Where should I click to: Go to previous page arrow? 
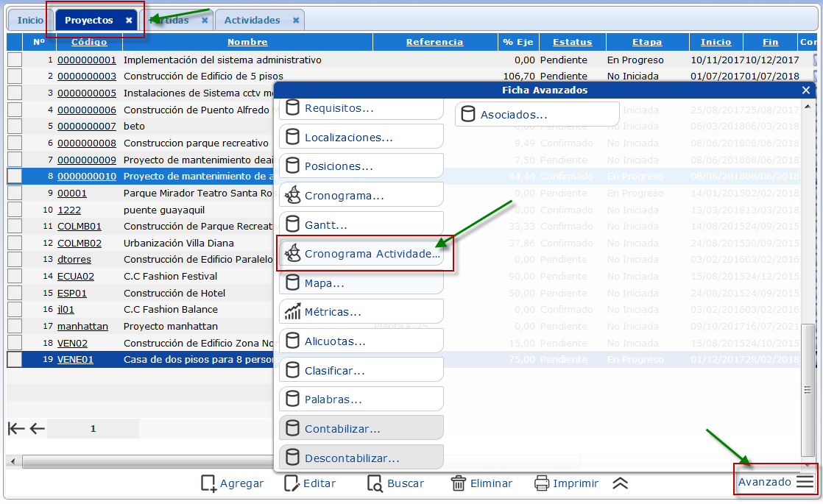click(x=38, y=428)
